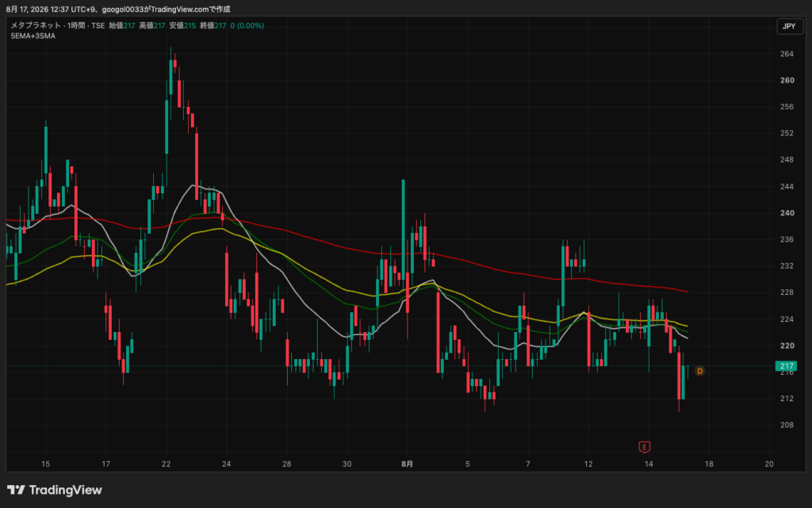This screenshot has height=508, width=812.
Task: Click the 14 date label on time axis
Action: pos(649,464)
